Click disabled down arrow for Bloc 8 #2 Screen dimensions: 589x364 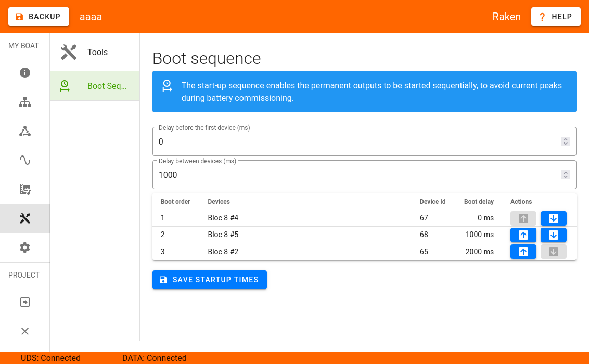pyautogui.click(x=553, y=252)
